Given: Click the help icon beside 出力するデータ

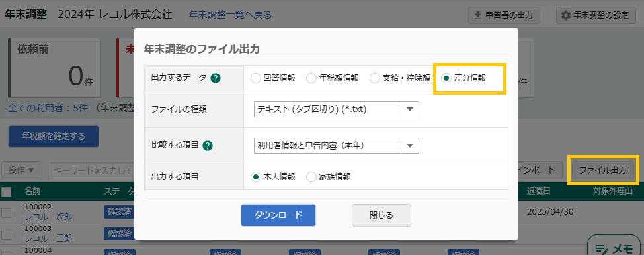Looking at the screenshot, I should pos(216,78).
